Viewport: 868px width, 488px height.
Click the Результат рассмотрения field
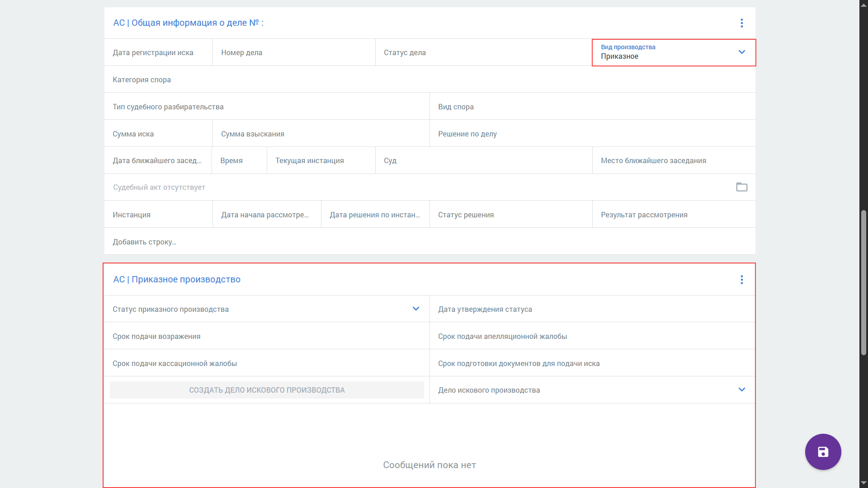pyautogui.click(x=674, y=215)
